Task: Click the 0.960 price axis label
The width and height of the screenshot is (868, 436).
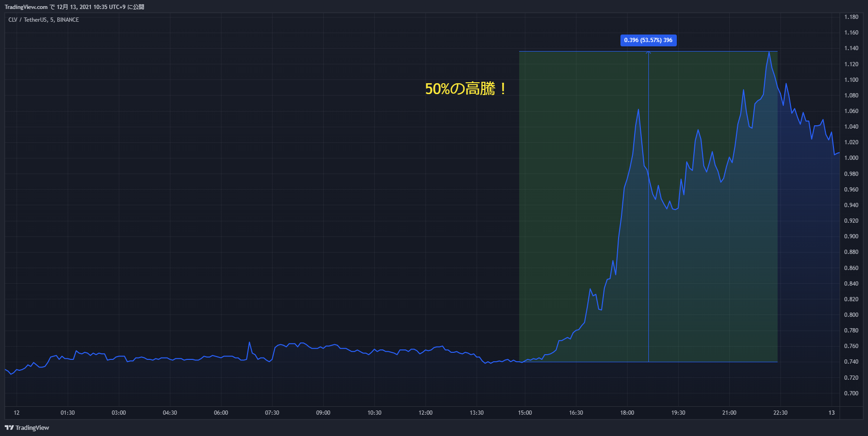Action: (851, 190)
